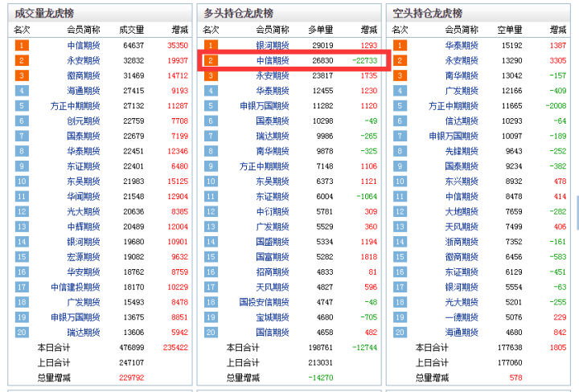Select 华安期货 member name

pos(84,272)
